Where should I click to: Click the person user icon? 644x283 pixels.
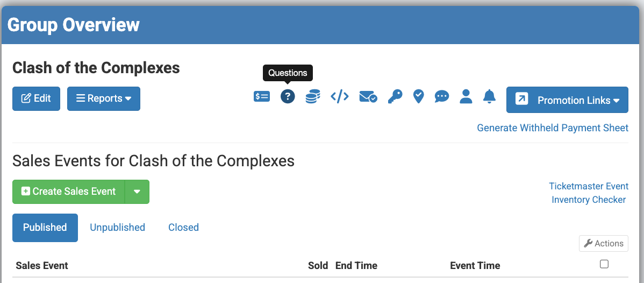tap(466, 97)
